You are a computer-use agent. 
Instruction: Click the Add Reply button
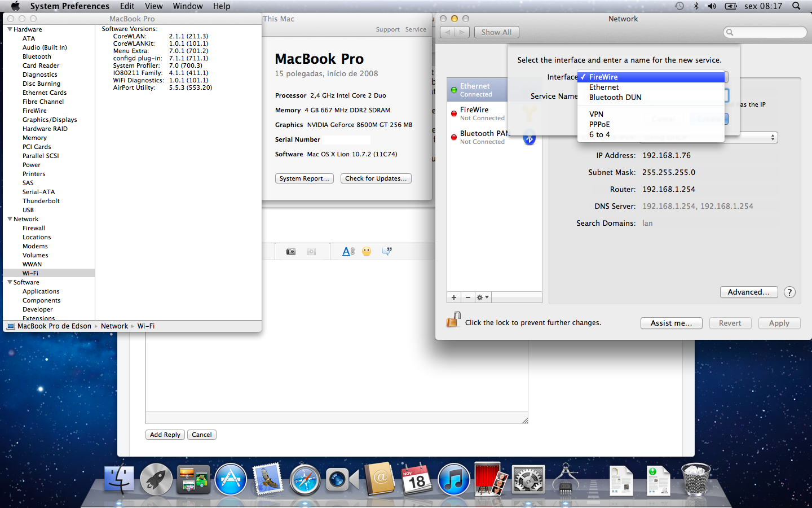(x=165, y=435)
